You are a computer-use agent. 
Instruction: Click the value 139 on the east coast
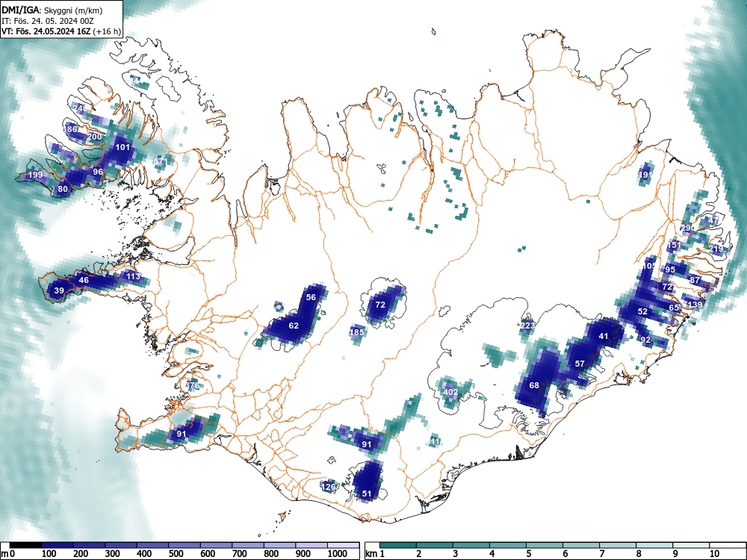(x=695, y=305)
